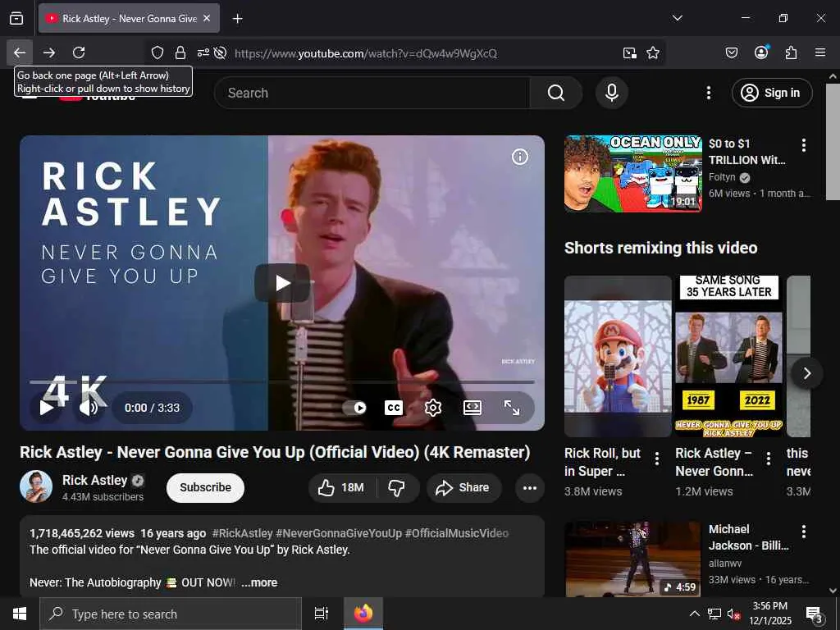Open the #RickAstley hashtag
Image resolution: width=840 pixels, height=630 pixels.
(x=242, y=533)
